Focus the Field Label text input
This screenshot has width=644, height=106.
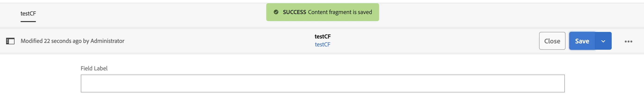click(x=322, y=83)
